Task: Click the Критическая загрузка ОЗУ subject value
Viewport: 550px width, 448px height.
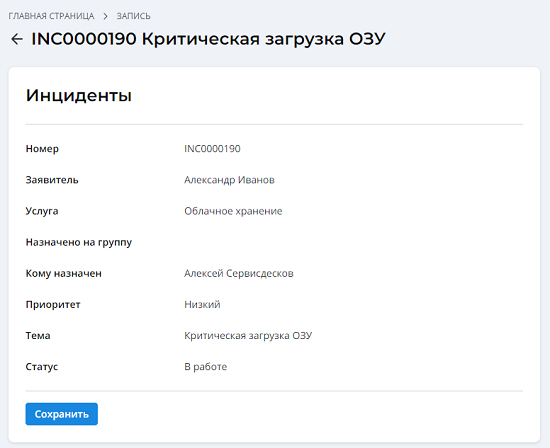Action: click(248, 336)
